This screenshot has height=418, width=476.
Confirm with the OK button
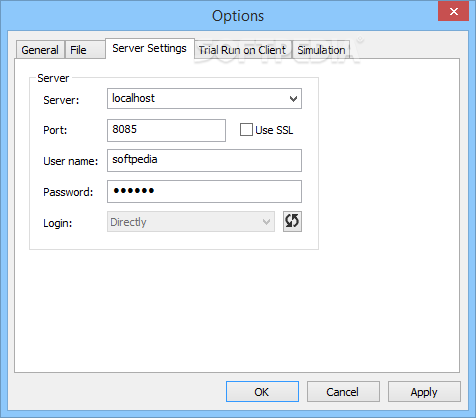[262, 392]
